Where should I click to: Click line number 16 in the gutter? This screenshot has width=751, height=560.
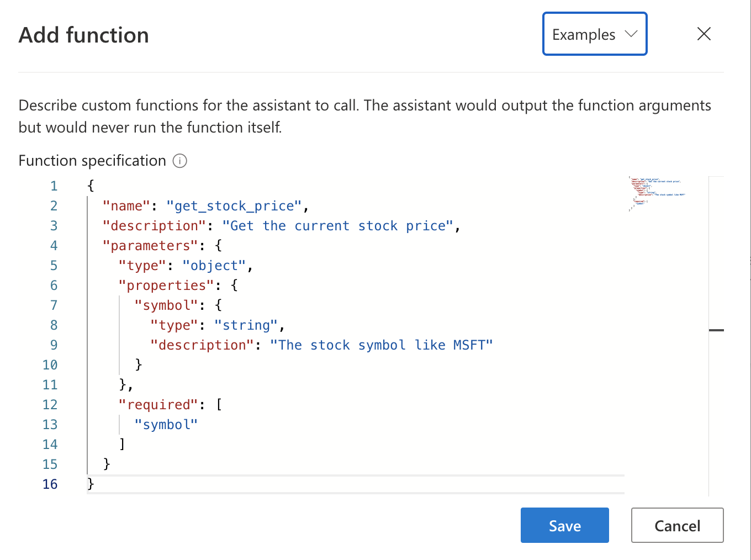(50, 484)
